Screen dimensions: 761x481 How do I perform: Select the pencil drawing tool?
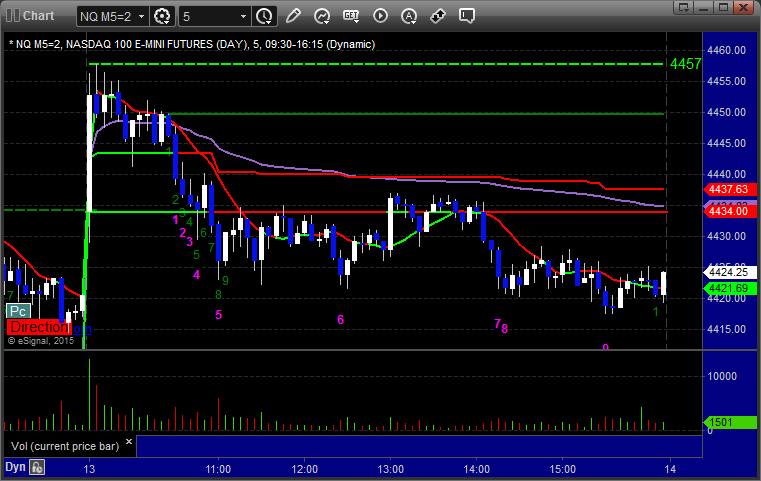(x=293, y=16)
